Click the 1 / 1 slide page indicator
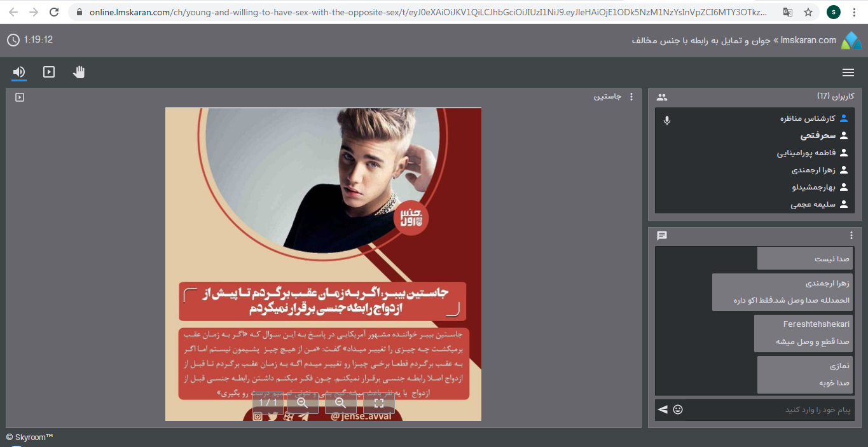Image resolution: width=868 pixels, height=447 pixels. [268, 402]
